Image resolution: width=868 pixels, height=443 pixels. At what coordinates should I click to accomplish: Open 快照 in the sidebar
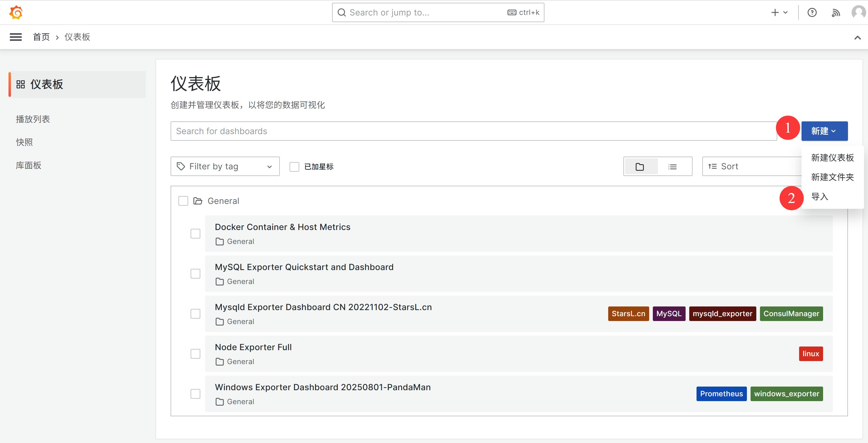tap(24, 142)
